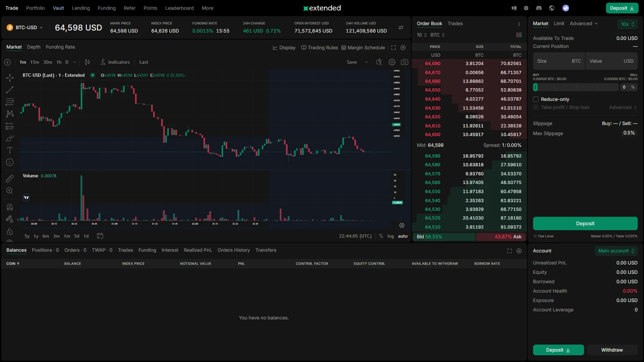Switch to Trades tab in order book
Screen dimensions: 644x362
[455, 23]
